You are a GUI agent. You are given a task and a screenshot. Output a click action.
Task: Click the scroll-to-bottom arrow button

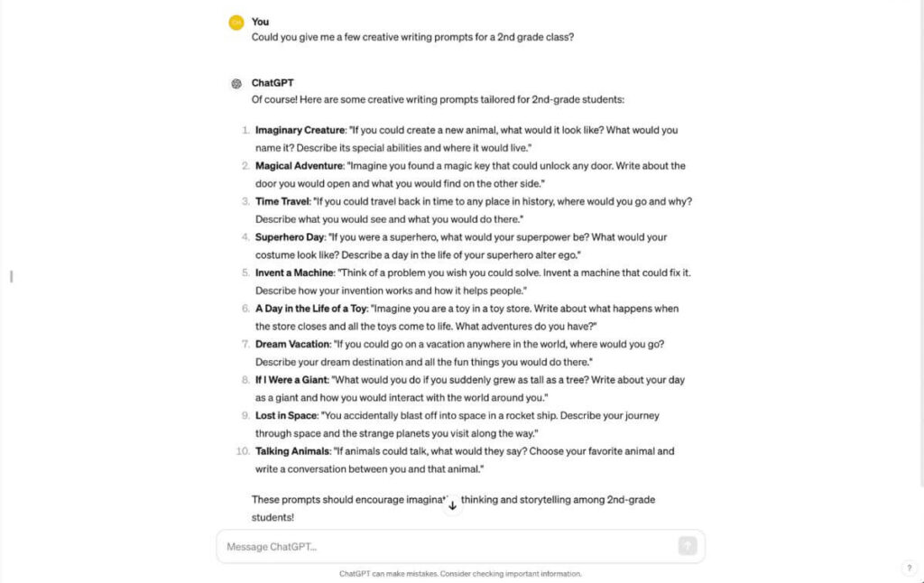452,504
